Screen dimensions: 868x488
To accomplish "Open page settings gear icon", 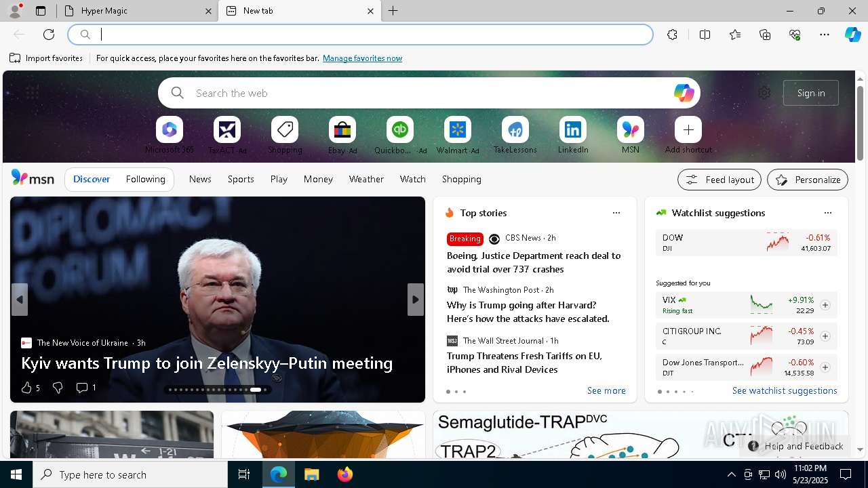I will [764, 93].
